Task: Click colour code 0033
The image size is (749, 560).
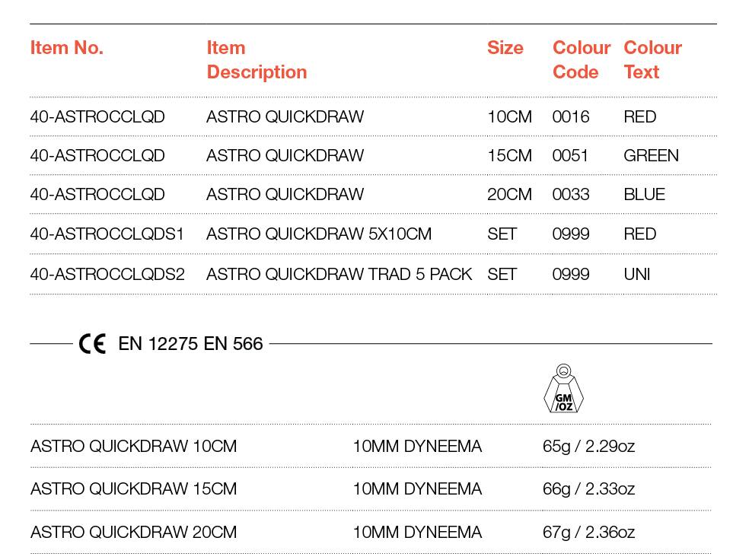Action: (x=571, y=195)
